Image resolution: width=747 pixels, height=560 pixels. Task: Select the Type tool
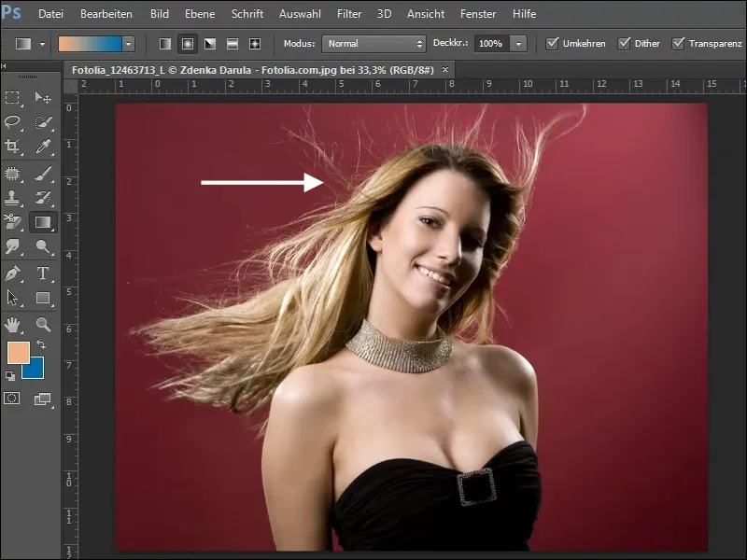pyautogui.click(x=43, y=273)
